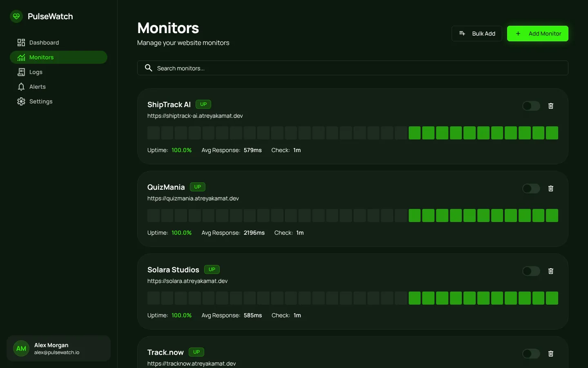This screenshot has height=368, width=588.
Task: Delete the QuizMania monitor
Action: [550, 188]
